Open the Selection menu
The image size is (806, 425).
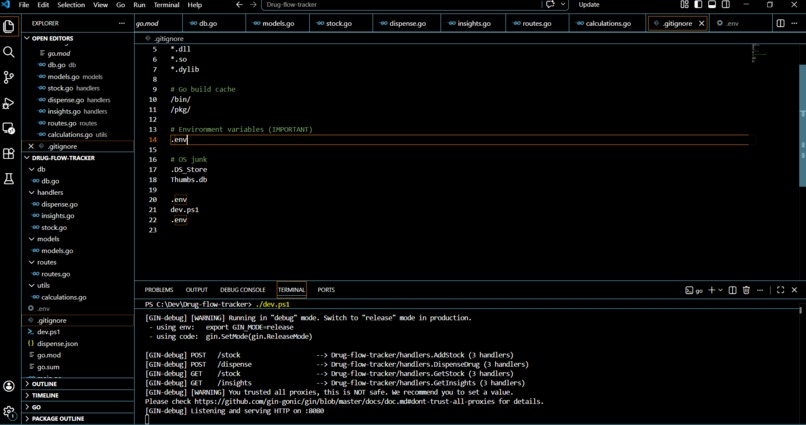point(71,5)
